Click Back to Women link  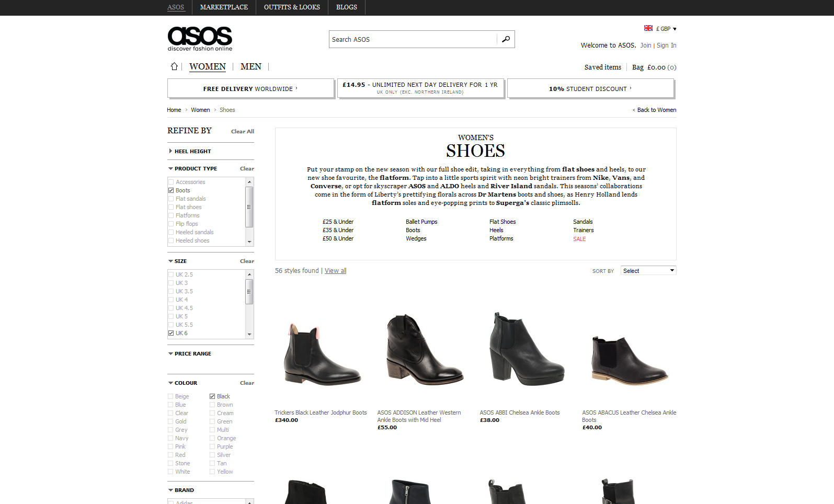click(656, 110)
